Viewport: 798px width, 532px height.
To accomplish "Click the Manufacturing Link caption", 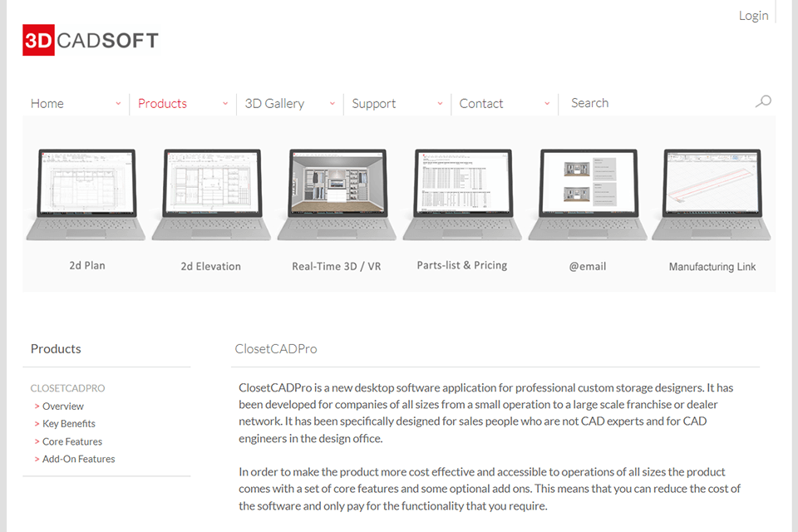I will (712, 267).
